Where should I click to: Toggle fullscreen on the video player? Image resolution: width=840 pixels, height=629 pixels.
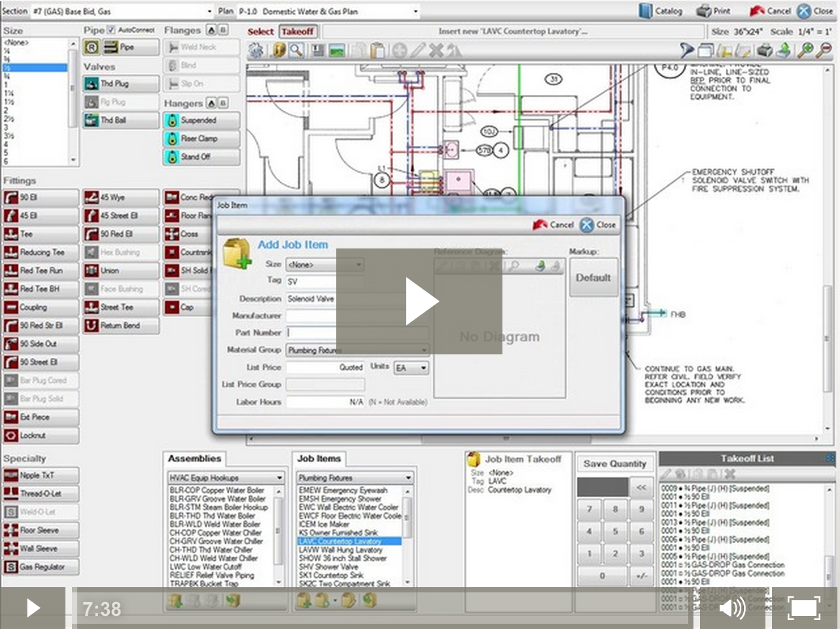(x=804, y=608)
